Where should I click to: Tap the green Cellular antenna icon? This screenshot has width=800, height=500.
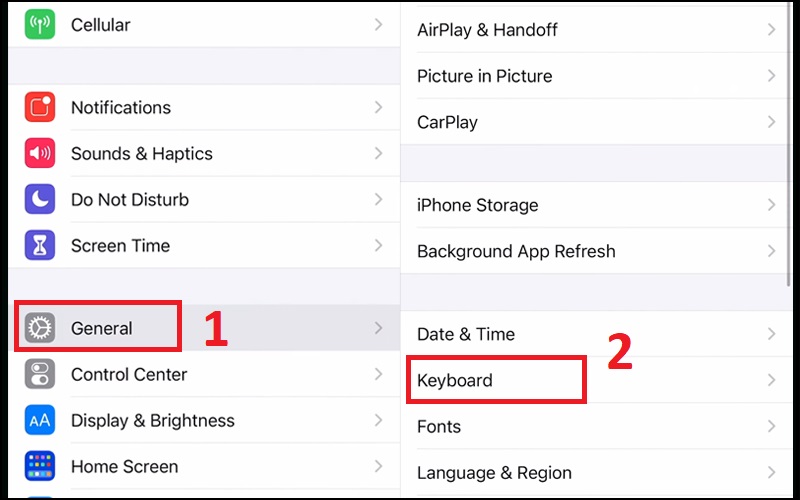pos(40,25)
